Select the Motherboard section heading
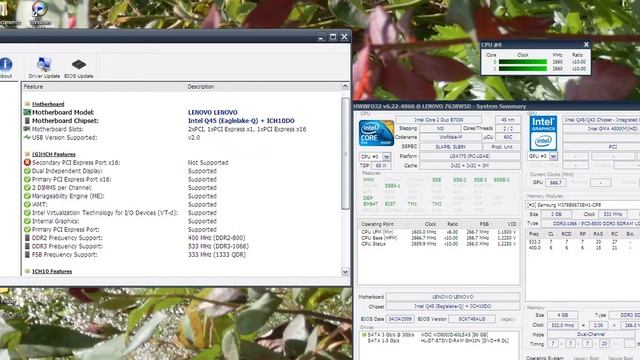 pyautogui.click(x=48, y=104)
